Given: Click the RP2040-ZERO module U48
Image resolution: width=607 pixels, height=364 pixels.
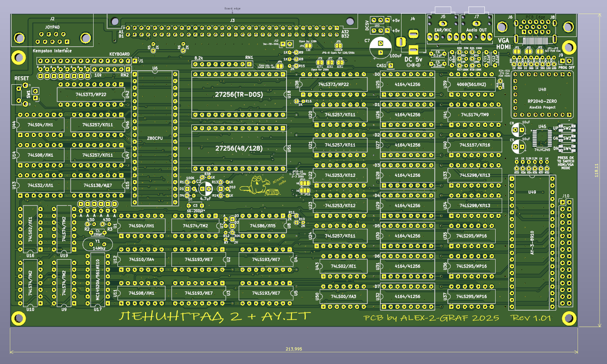Looking at the screenshot, I should point(542,95).
